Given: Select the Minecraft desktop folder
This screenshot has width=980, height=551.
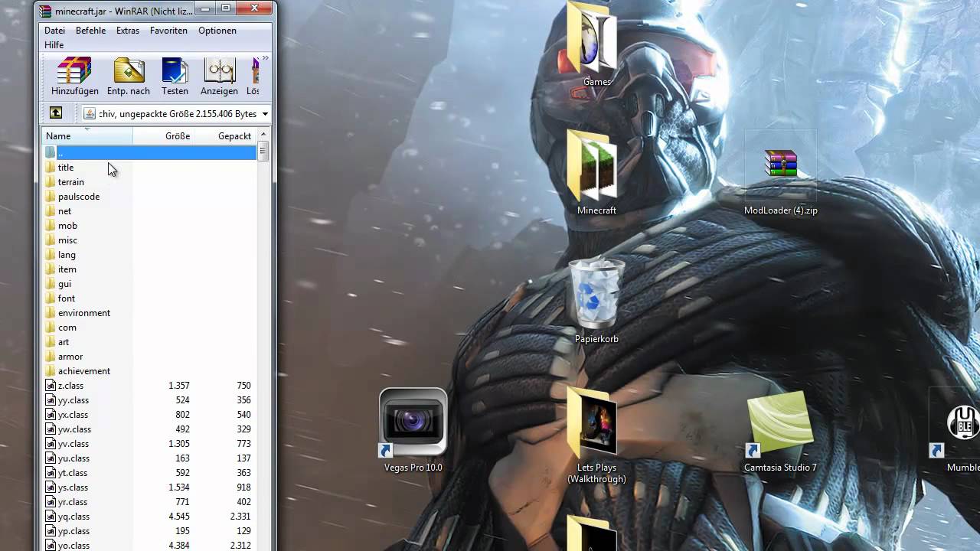Looking at the screenshot, I should pyautogui.click(x=596, y=173).
